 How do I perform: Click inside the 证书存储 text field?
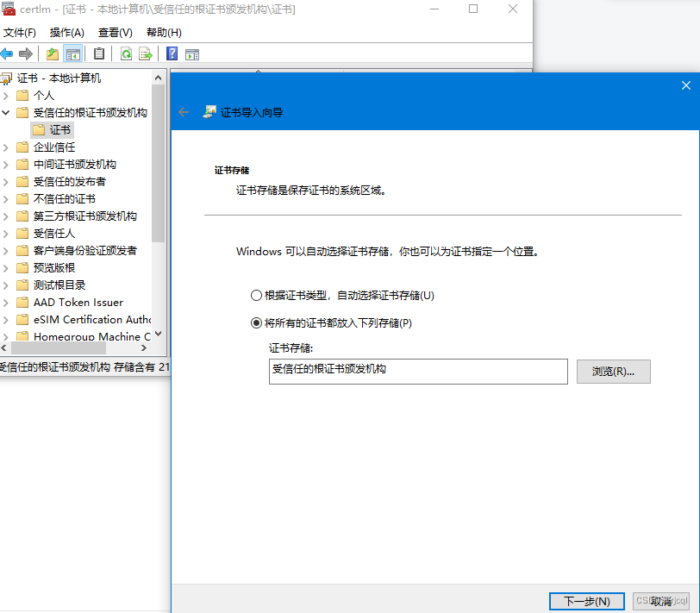coord(417,372)
